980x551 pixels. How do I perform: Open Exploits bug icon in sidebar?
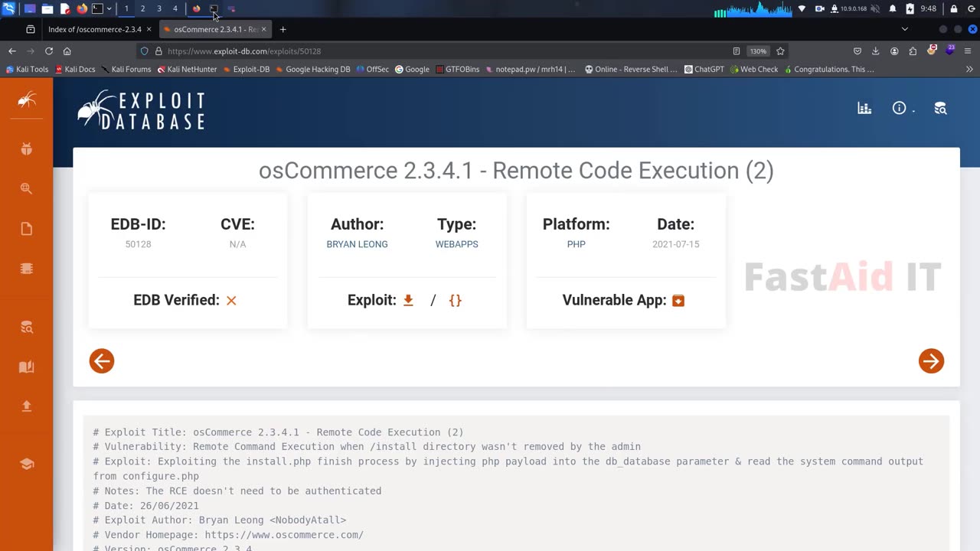coord(27,148)
